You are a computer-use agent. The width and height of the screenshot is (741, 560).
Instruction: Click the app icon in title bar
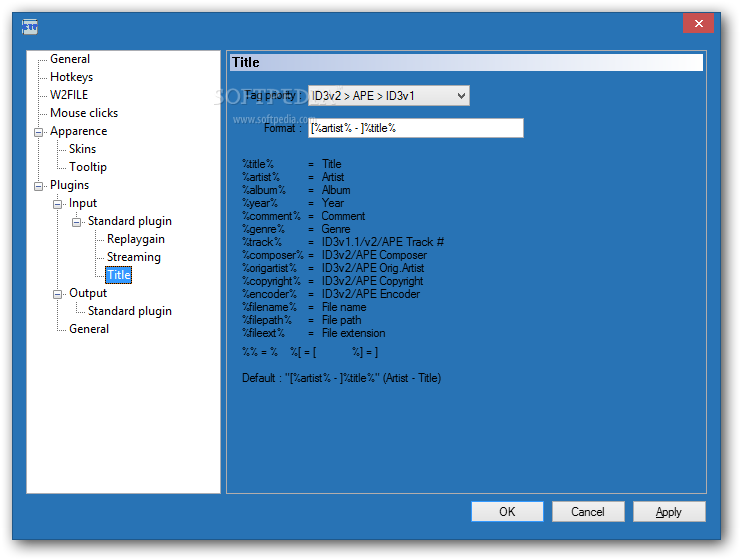pyautogui.click(x=29, y=27)
